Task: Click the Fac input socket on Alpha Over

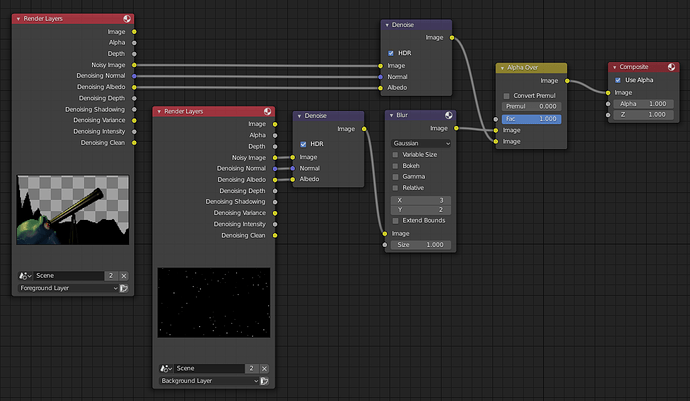Action: (496, 119)
